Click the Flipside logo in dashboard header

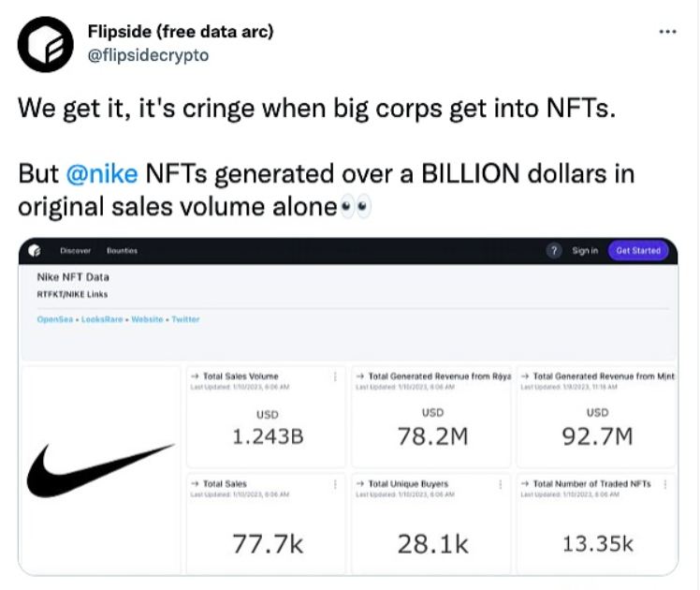coord(35,250)
